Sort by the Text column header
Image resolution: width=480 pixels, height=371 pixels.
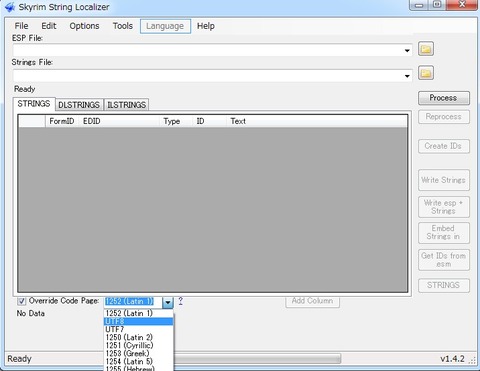tap(317, 121)
